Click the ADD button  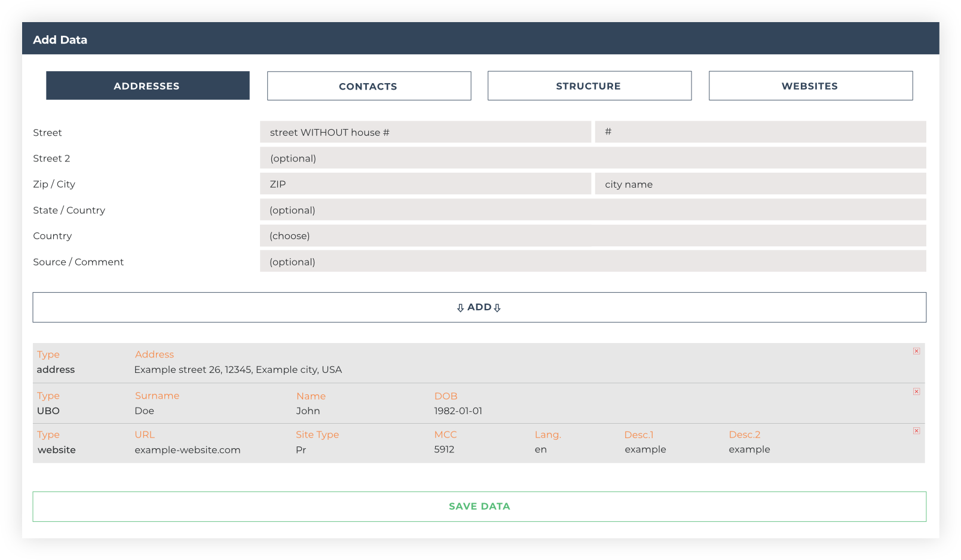pos(478,307)
